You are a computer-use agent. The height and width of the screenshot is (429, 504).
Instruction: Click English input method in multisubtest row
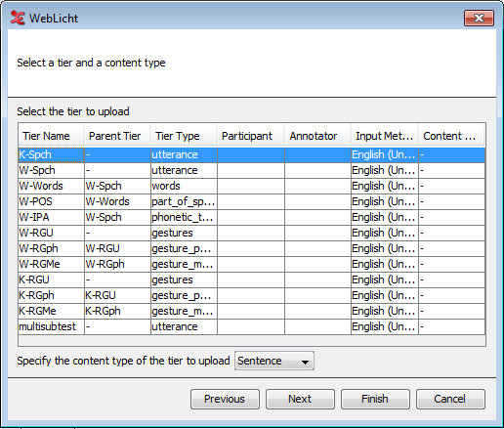pos(385,326)
